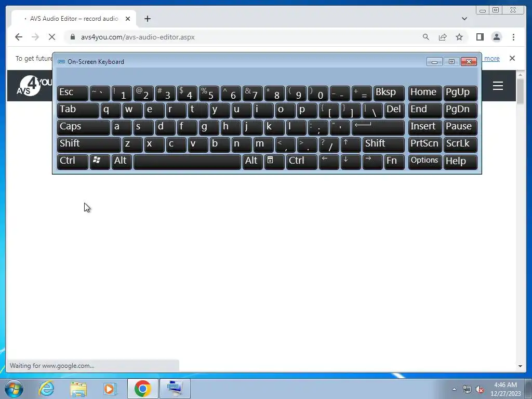Toggle the Caps key

pos(84,127)
